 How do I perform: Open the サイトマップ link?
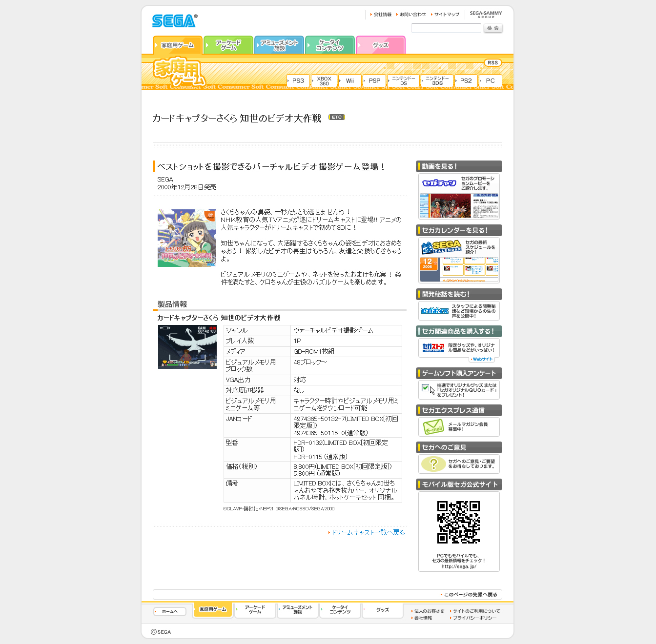445,15
